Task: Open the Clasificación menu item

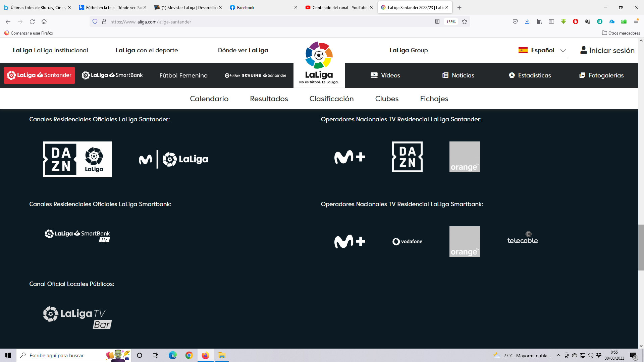Action: 332,99
